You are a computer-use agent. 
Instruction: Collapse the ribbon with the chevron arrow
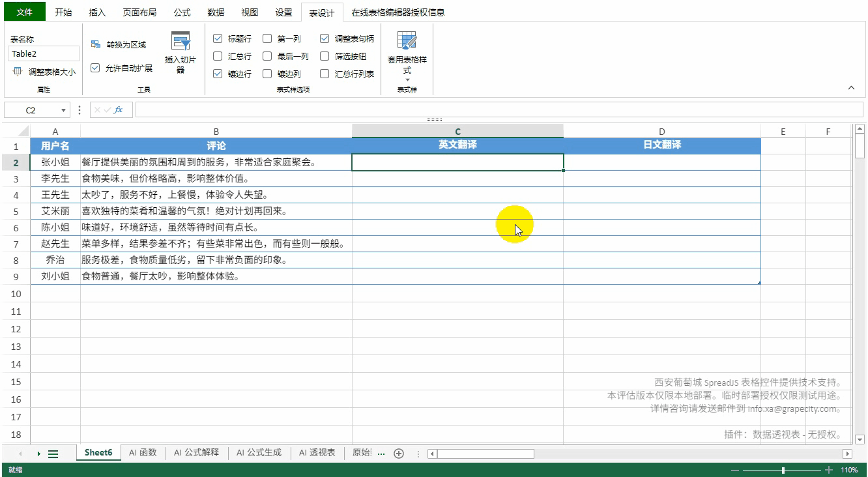pyautogui.click(x=851, y=87)
